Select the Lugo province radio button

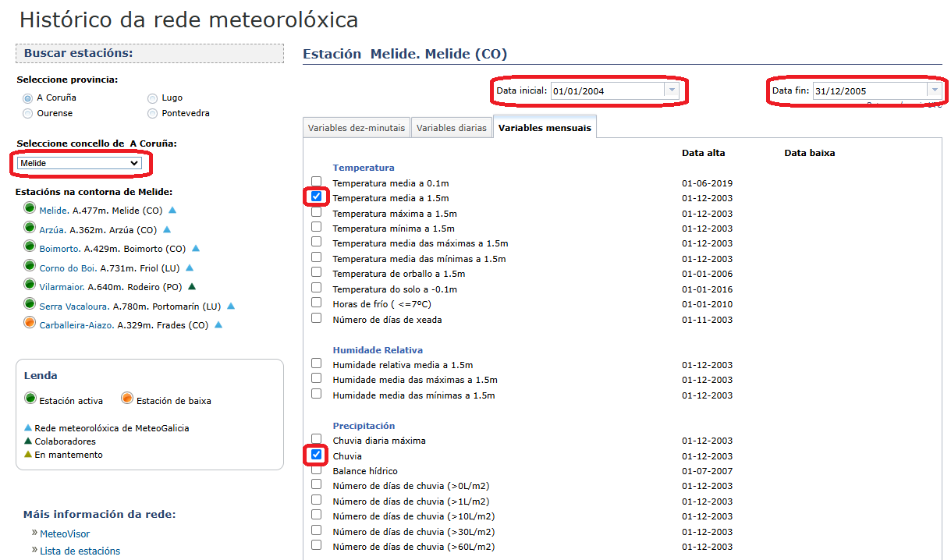152,98
